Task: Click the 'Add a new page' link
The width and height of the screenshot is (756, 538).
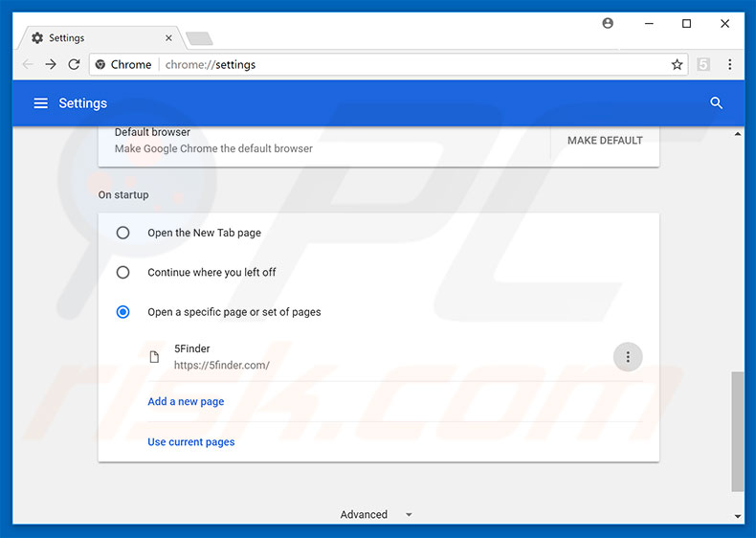Action: [186, 401]
